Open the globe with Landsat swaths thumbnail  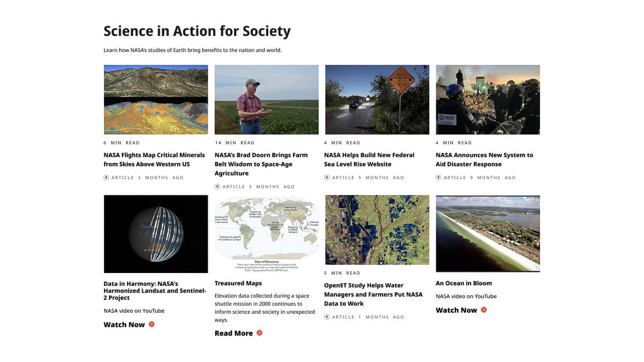click(x=156, y=234)
